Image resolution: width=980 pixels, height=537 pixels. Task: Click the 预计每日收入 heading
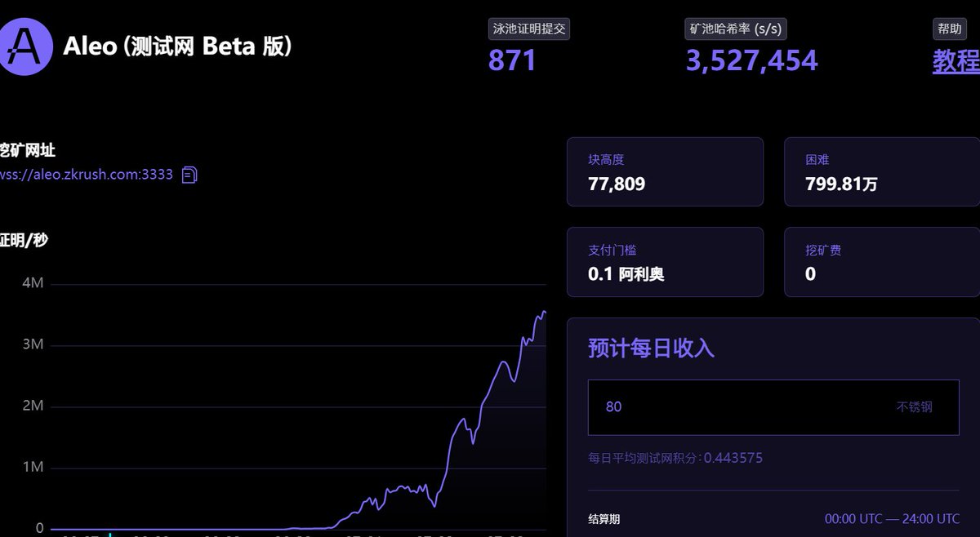tap(649, 348)
